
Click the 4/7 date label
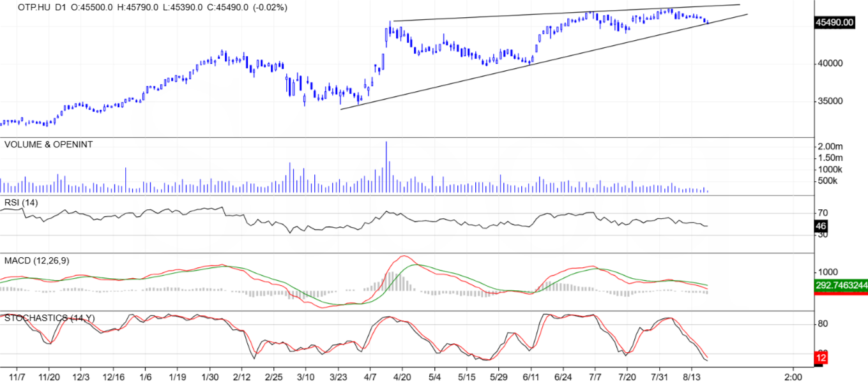coord(370,378)
